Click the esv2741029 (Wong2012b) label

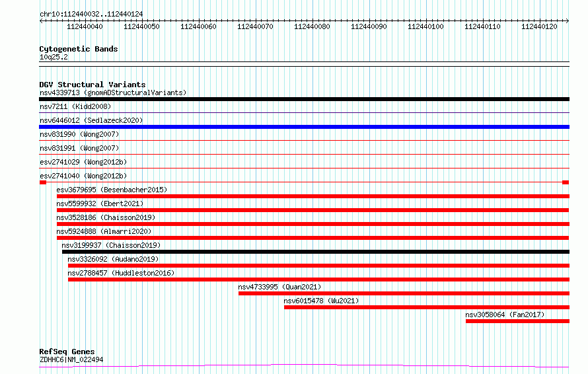(83, 162)
